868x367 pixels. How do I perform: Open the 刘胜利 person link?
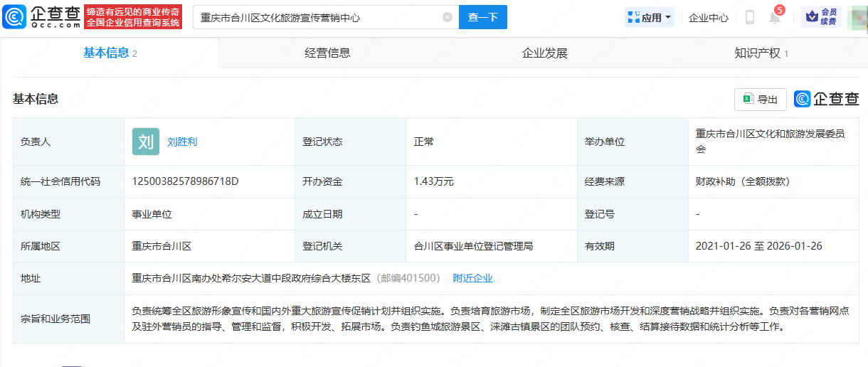tap(182, 142)
